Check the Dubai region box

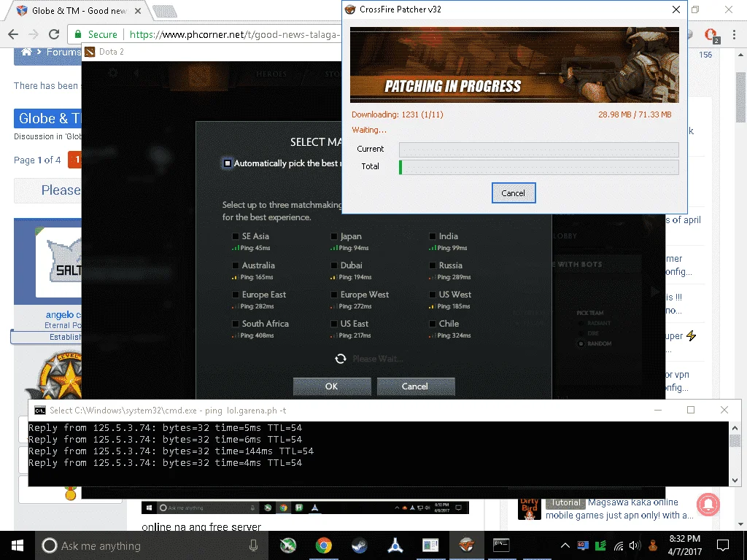coord(334,265)
